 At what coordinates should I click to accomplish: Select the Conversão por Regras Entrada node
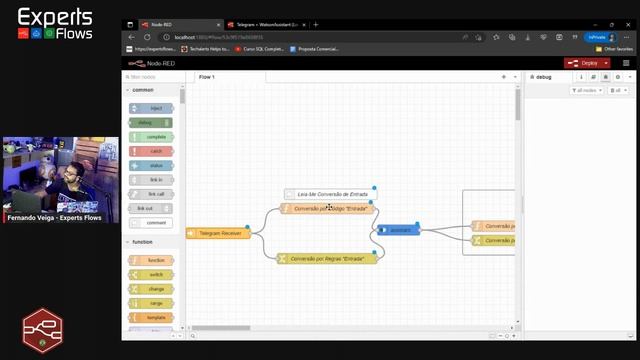[327, 259]
